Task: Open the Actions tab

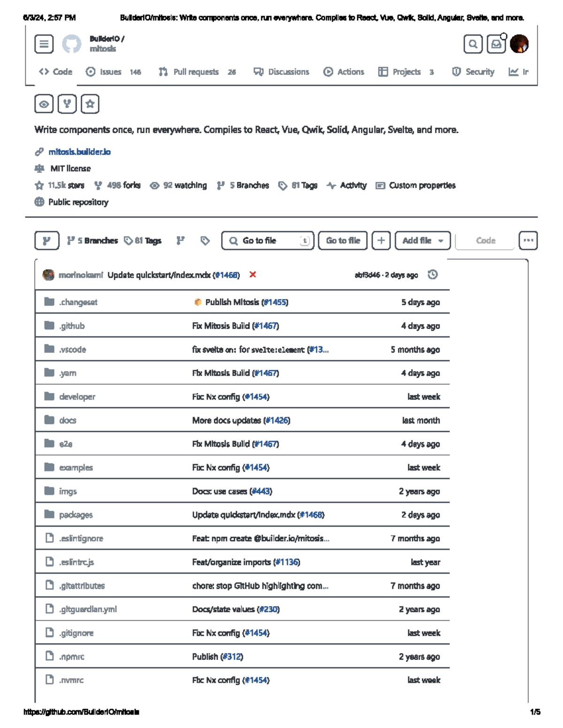Action: point(350,72)
